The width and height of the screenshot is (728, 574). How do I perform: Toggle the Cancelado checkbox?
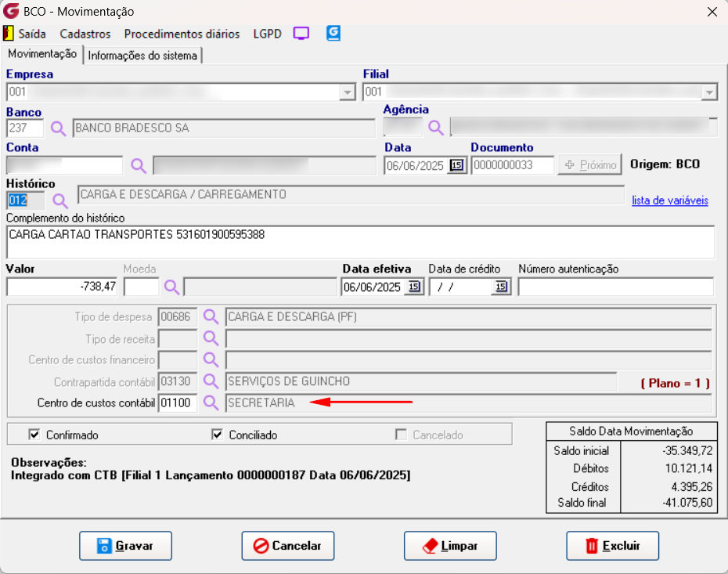[x=401, y=435]
